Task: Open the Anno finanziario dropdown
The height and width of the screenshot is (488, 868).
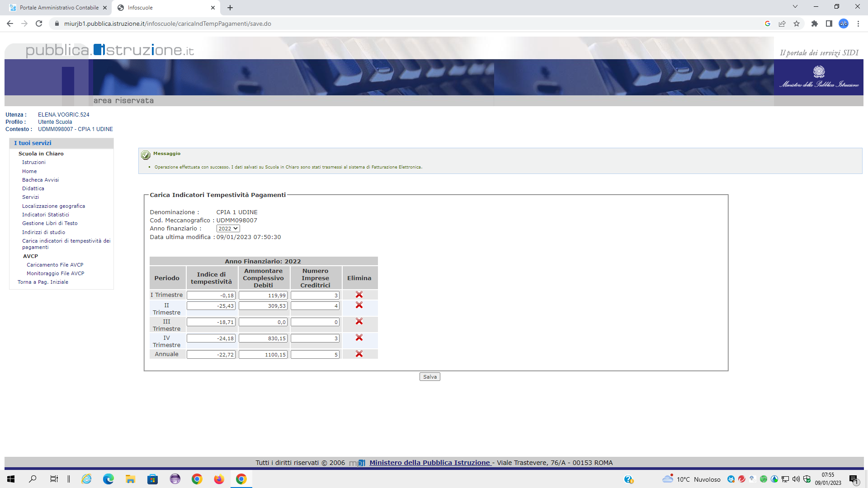Action: [x=228, y=229]
